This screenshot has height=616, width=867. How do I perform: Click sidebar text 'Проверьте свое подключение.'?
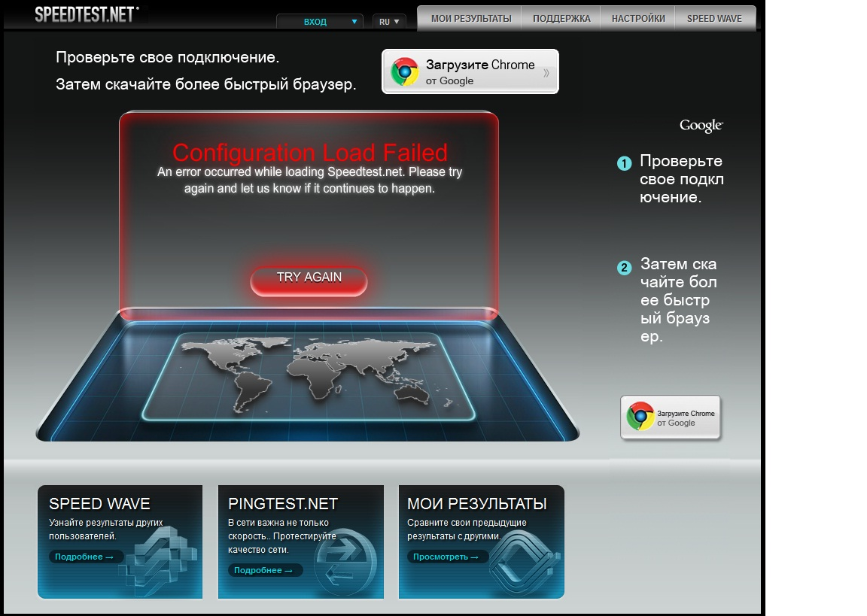point(682,179)
